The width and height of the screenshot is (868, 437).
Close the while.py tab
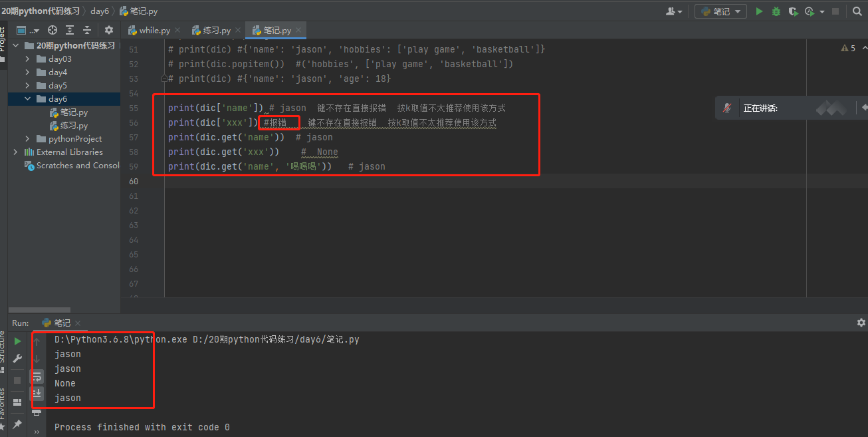177,31
